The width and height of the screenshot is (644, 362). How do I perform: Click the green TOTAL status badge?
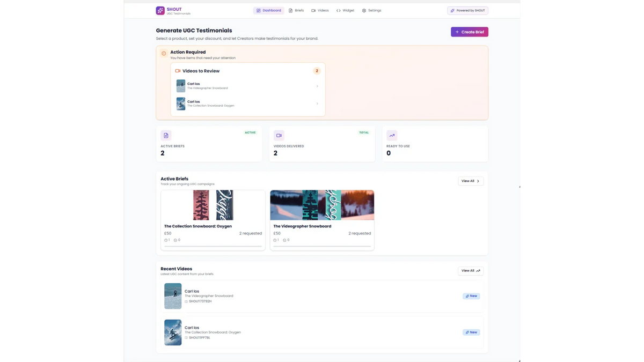point(364,132)
